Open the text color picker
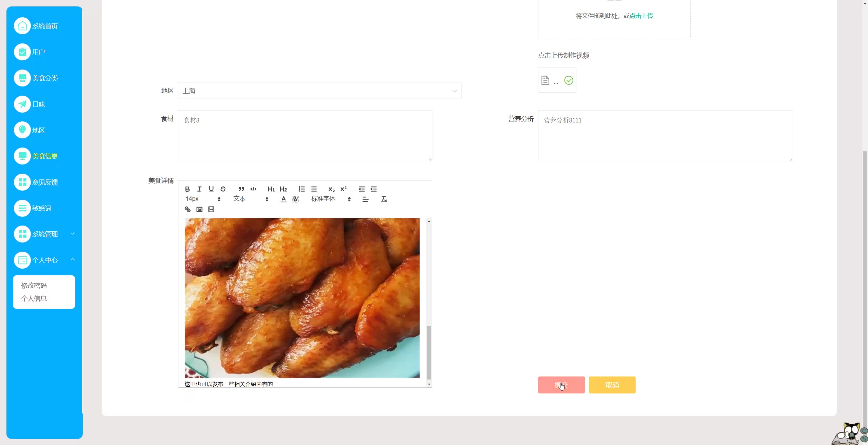Image resolution: width=868 pixels, height=445 pixels. pos(283,199)
